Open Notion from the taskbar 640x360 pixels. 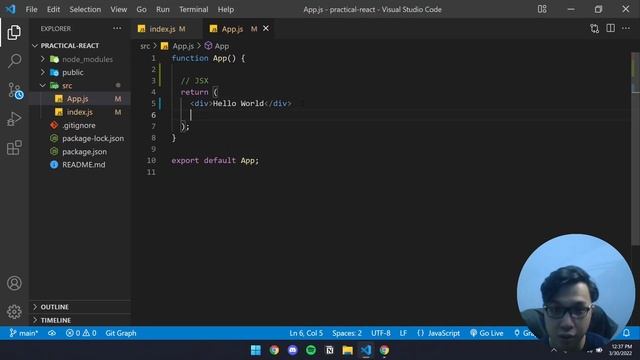(329, 350)
